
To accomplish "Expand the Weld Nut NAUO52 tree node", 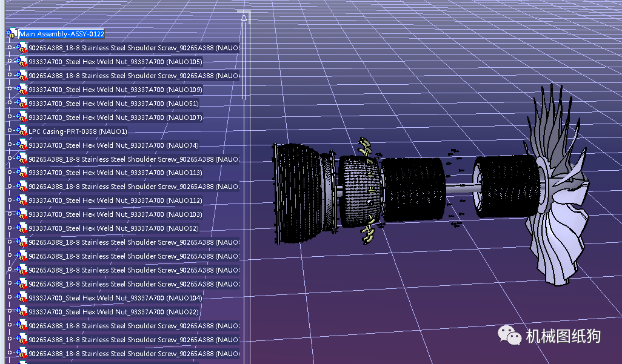I will coord(10,227).
